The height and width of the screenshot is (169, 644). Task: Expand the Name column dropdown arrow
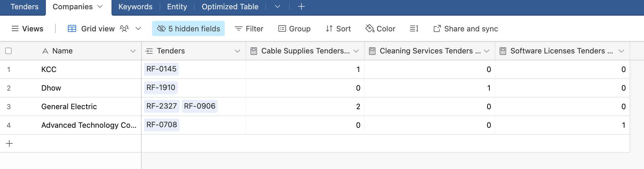(x=133, y=51)
